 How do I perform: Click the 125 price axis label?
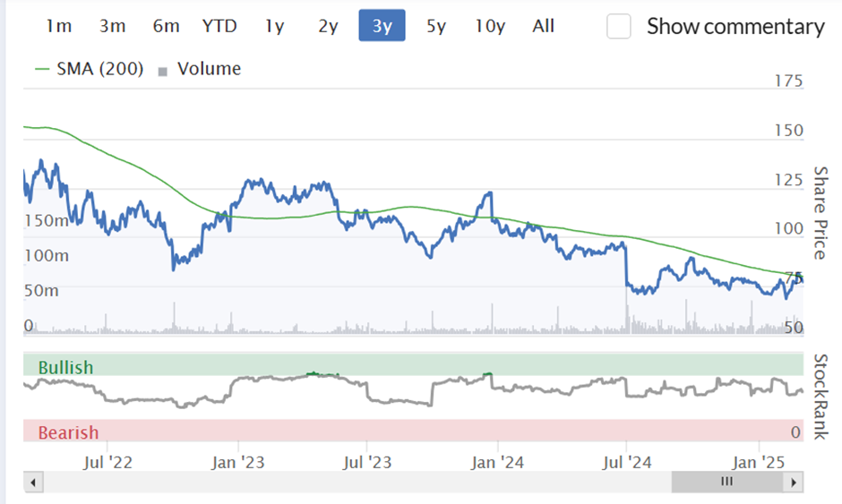click(x=788, y=179)
